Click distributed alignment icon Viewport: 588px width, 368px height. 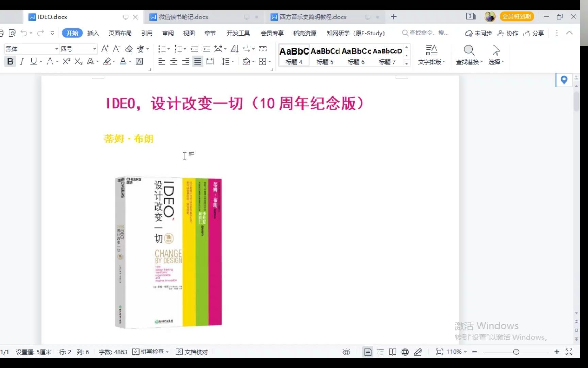coord(210,62)
